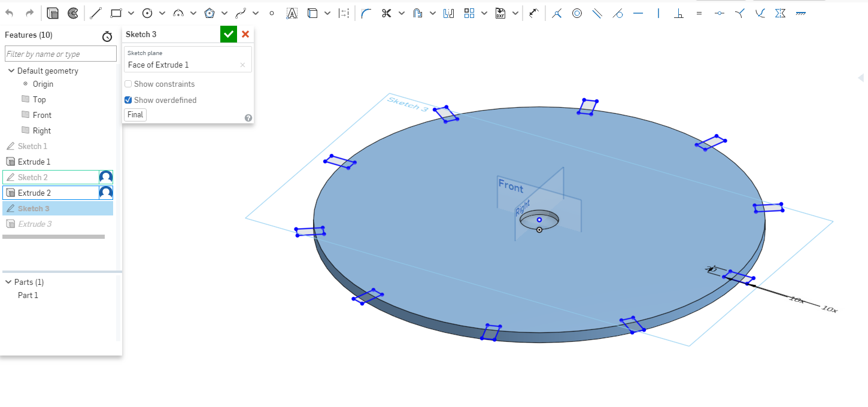Click the Use (project/convert) tool
Viewport: 868px width, 407px height.
click(x=312, y=13)
